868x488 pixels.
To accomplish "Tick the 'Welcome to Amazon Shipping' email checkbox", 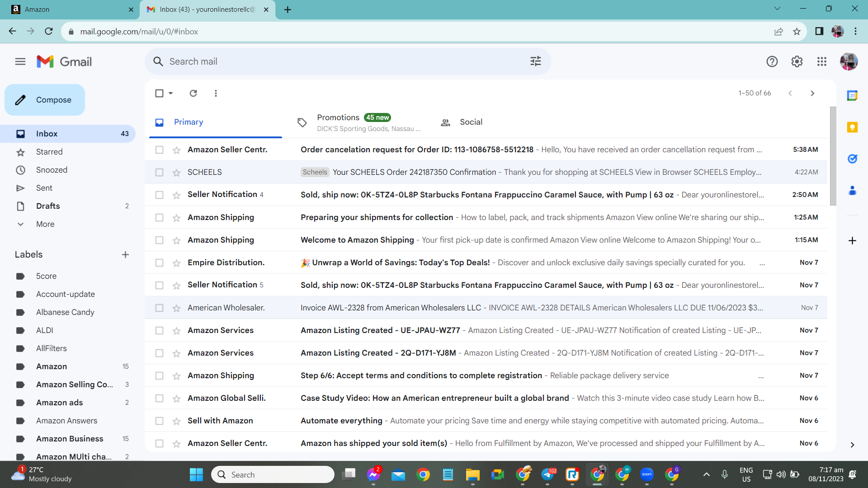I will pyautogui.click(x=159, y=240).
